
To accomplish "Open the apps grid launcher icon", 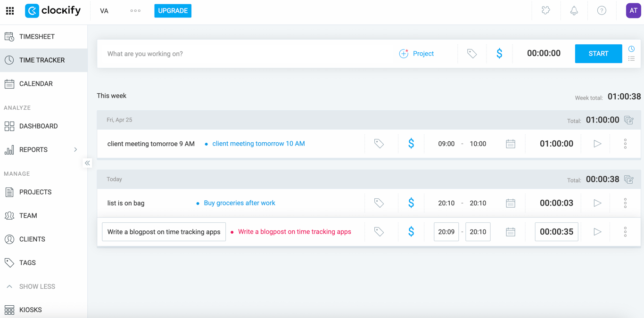I will pyautogui.click(x=10, y=10).
